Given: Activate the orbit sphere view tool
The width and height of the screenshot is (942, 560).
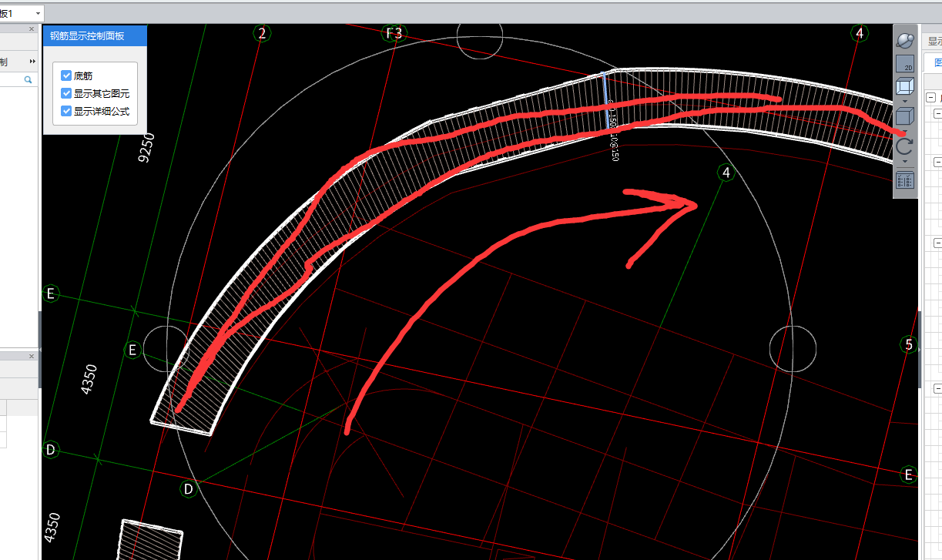Looking at the screenshot, I should [x=905, y=40].
